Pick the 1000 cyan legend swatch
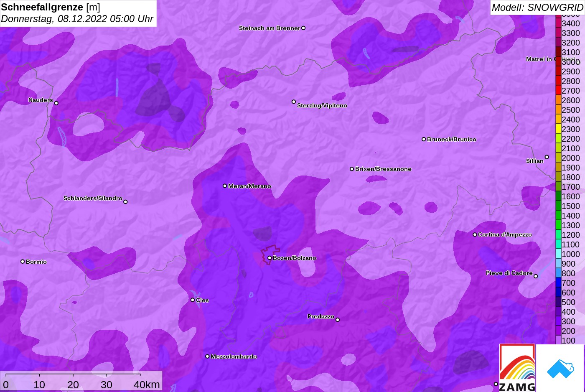Screen dimensions: 585x392 coord(558,254)
